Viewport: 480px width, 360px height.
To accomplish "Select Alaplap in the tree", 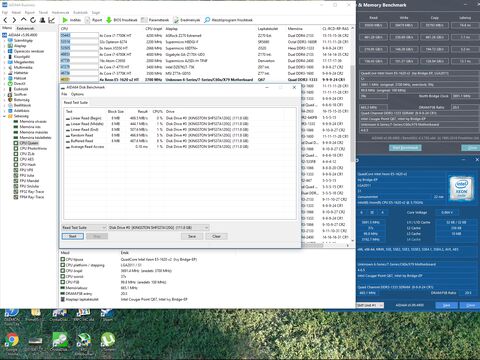I will click(20, 46).
